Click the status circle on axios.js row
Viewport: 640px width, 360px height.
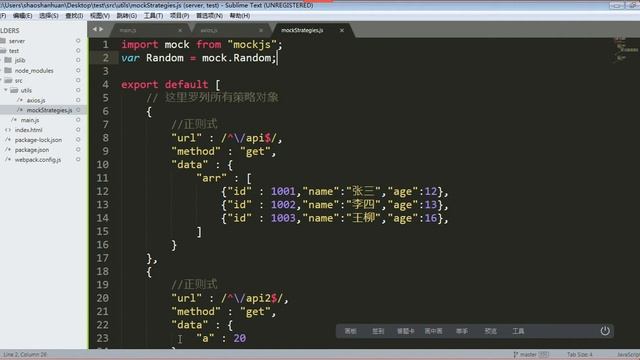point(78,100)
